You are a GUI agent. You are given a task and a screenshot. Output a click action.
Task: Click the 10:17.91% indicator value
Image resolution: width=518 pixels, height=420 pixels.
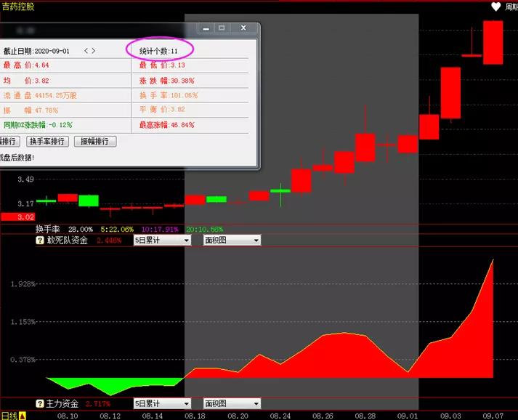pos(160,230)
